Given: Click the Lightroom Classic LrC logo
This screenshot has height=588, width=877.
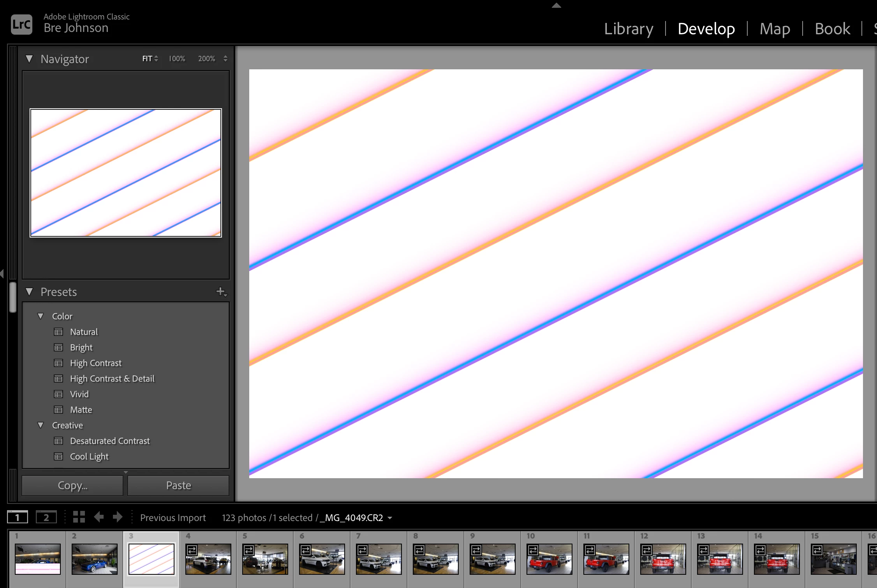Looking at the screenshot, I should tap(21, 25).
